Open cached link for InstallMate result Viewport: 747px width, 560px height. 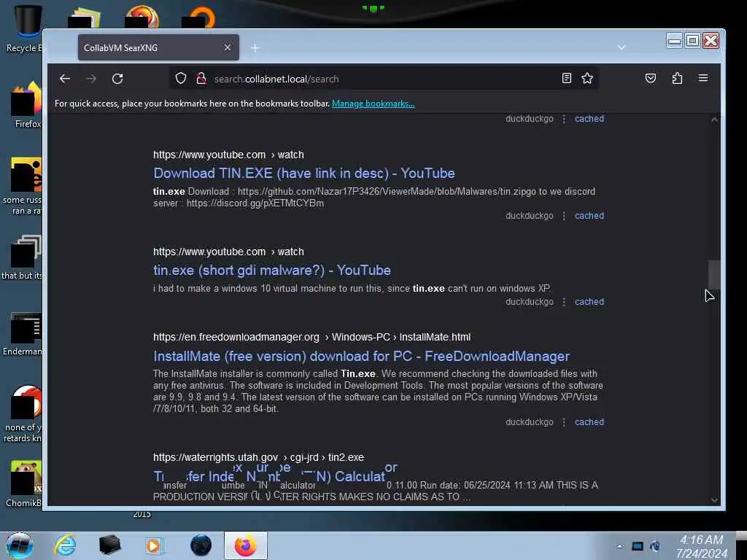point(589,422)
